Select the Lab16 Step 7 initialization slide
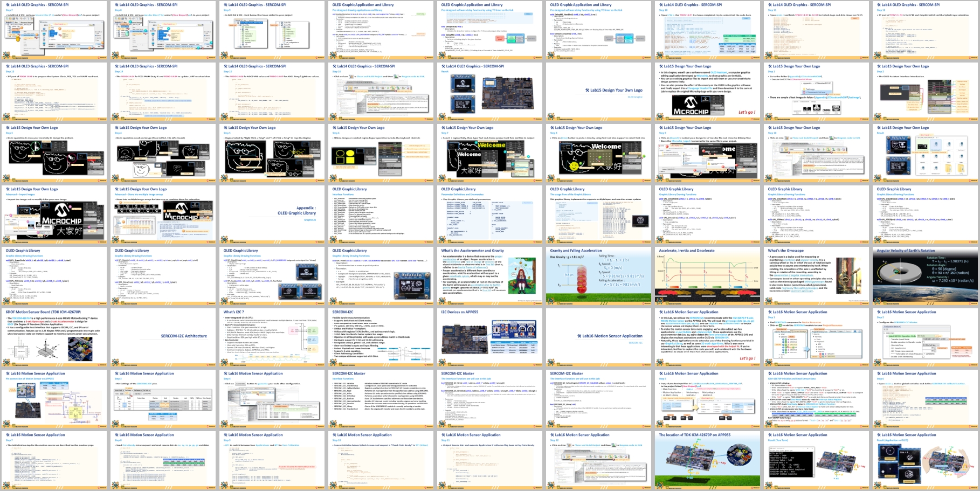 pos(54,460)
